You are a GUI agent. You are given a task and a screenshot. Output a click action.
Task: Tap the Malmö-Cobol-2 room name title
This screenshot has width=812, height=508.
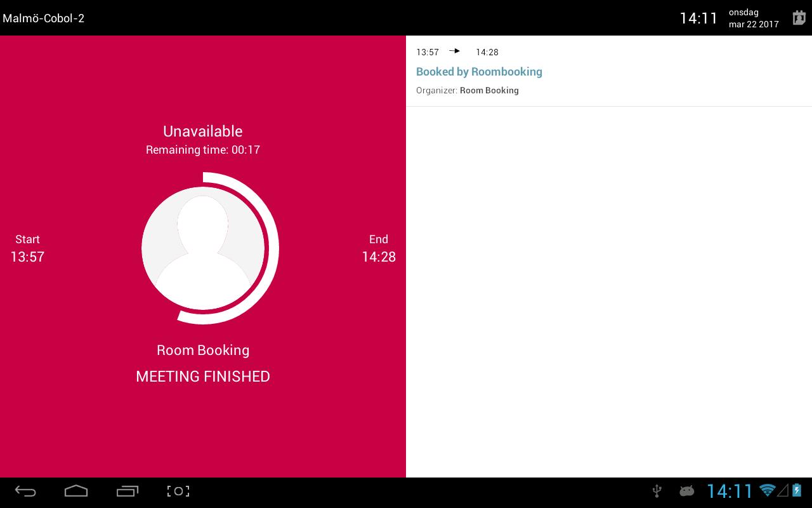click(43, 18)
